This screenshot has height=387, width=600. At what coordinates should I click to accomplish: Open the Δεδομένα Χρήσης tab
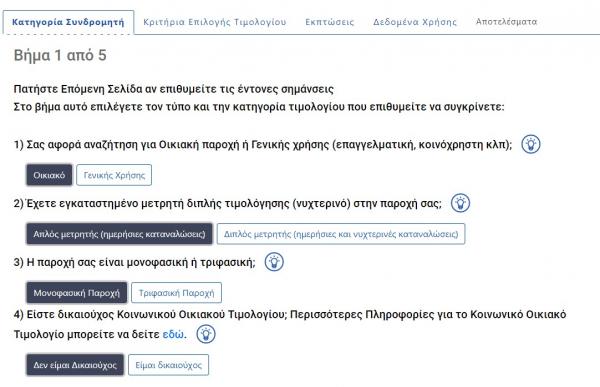tap(415, 22)
